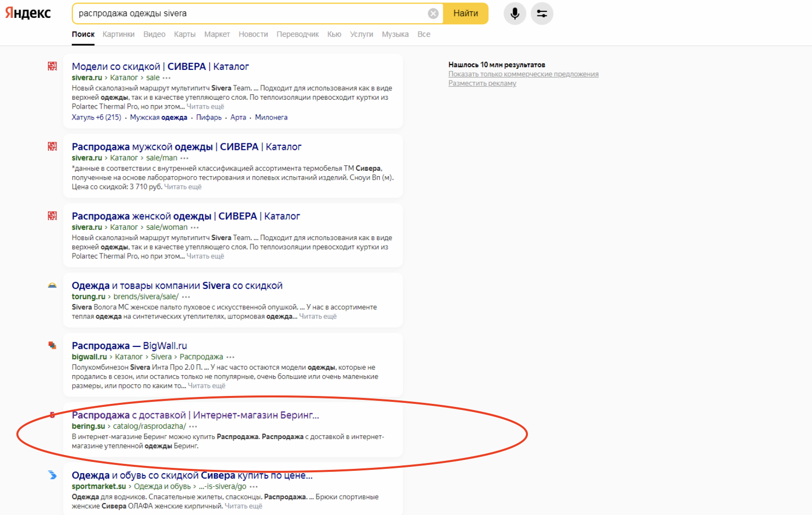Clear the search query with X icon
Image resolution: width=812 pixels, height=515 pixels.
(433, 13)
